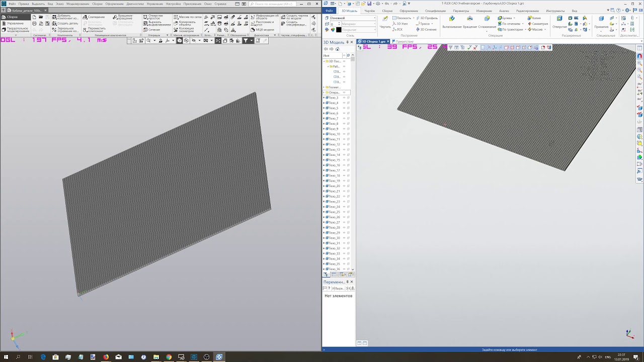Toggle visibility eye of Тело_35
The width and height of the screenshot is (644, 362).
(344, 264)
